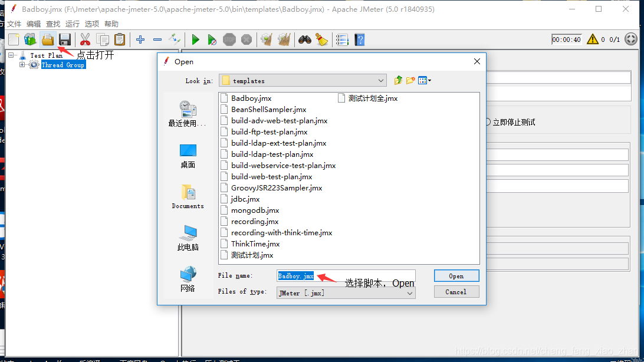Open the Files of type dropdown
The width and height of the screenshot is (644, 362).
pyautogui.click(x=346, y=293)
